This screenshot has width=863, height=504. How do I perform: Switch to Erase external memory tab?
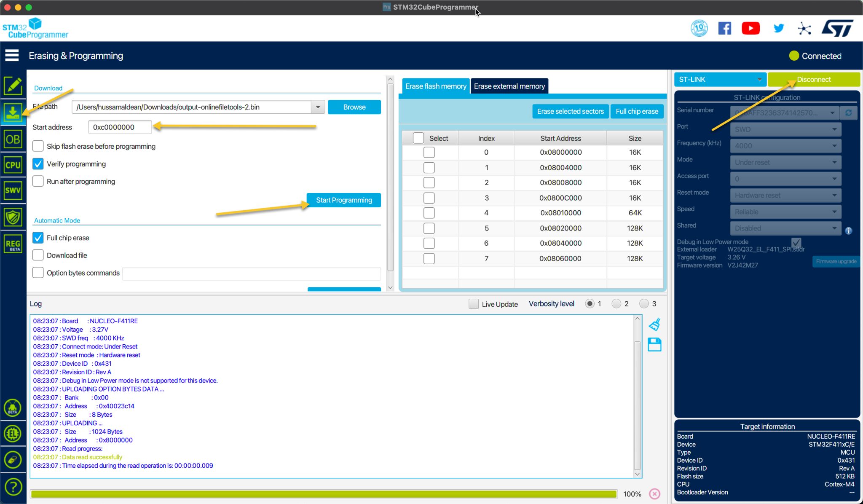(x=509, y=86)
